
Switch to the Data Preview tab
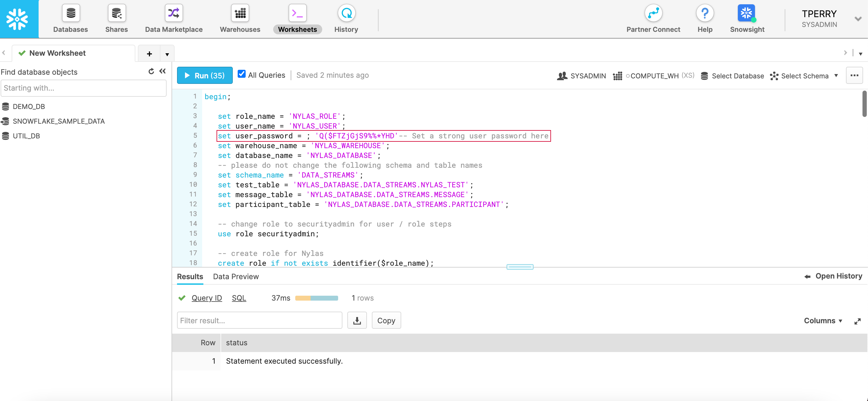236,276
